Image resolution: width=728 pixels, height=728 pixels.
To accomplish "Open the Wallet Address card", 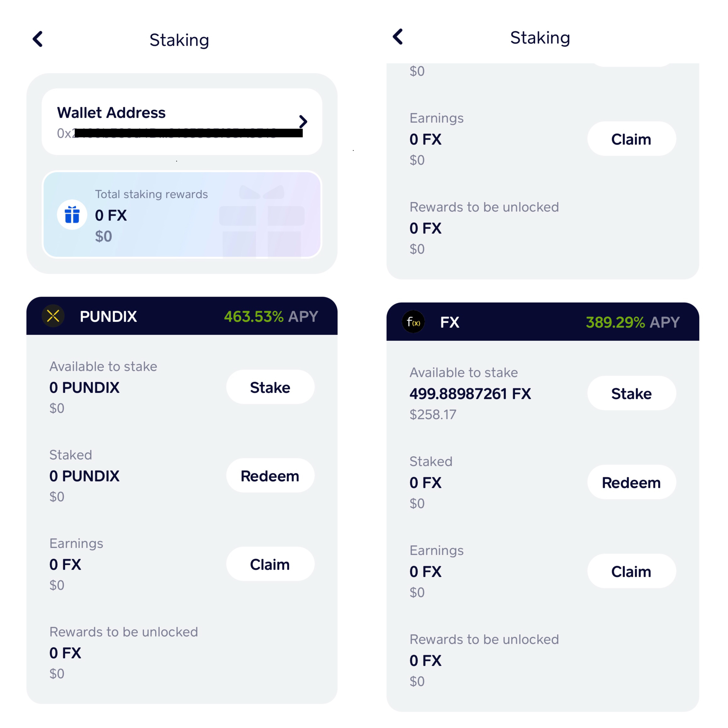I will click(182, 122).
